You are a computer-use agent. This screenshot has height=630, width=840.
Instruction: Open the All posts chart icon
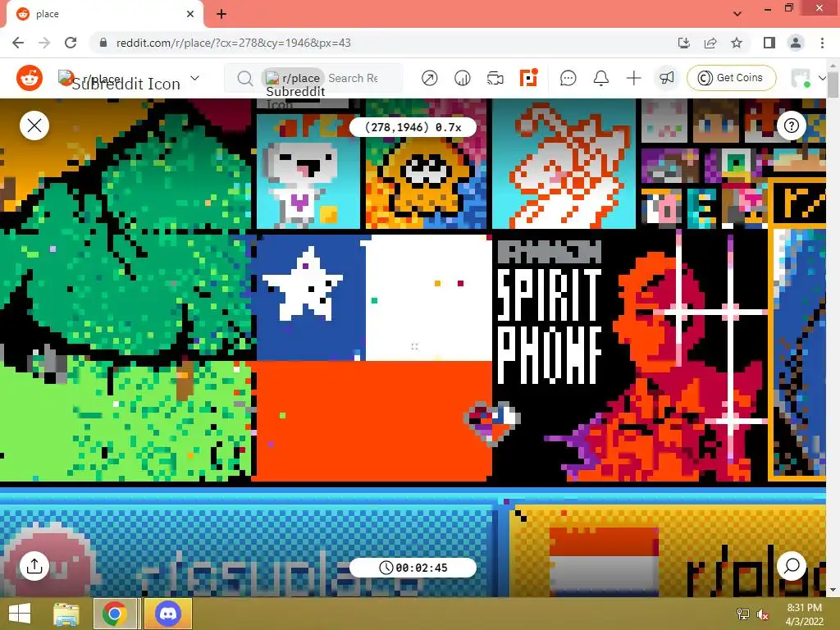[463, 78]
